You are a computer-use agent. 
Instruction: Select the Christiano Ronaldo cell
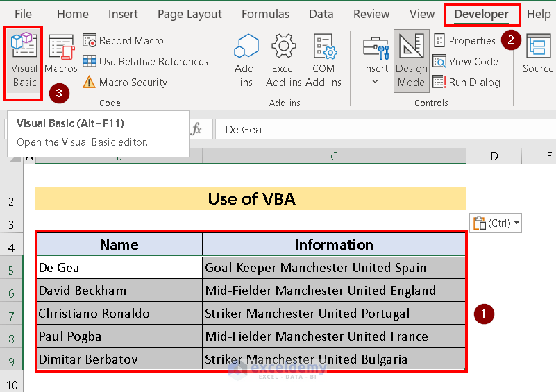tap(119, 314)
